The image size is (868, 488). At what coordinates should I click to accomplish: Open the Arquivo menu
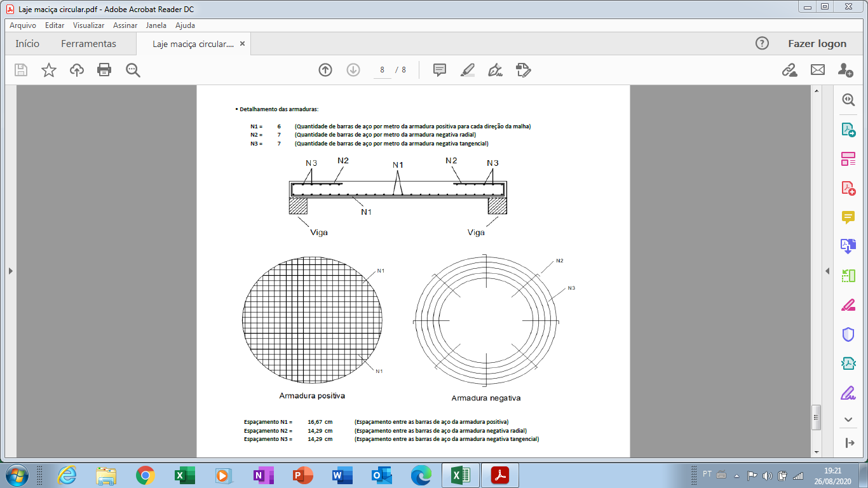click(23, 25)
